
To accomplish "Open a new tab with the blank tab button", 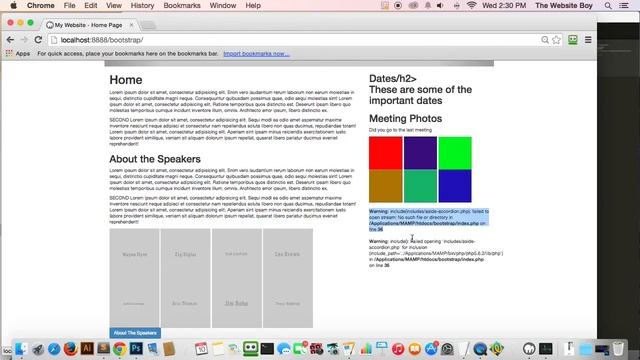I will (149, 25).
